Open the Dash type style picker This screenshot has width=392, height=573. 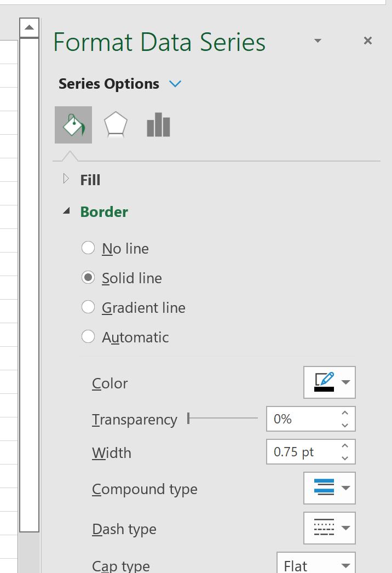pos(329,528)
